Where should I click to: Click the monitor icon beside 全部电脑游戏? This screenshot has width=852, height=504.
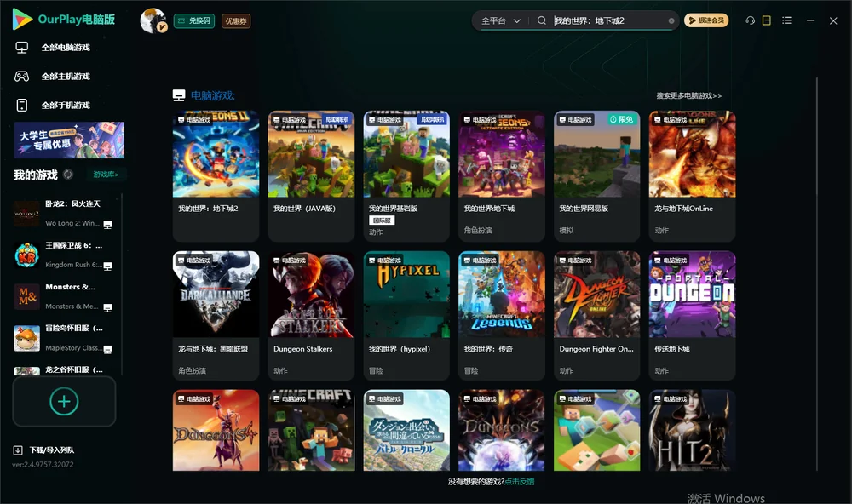pos(22,48)
